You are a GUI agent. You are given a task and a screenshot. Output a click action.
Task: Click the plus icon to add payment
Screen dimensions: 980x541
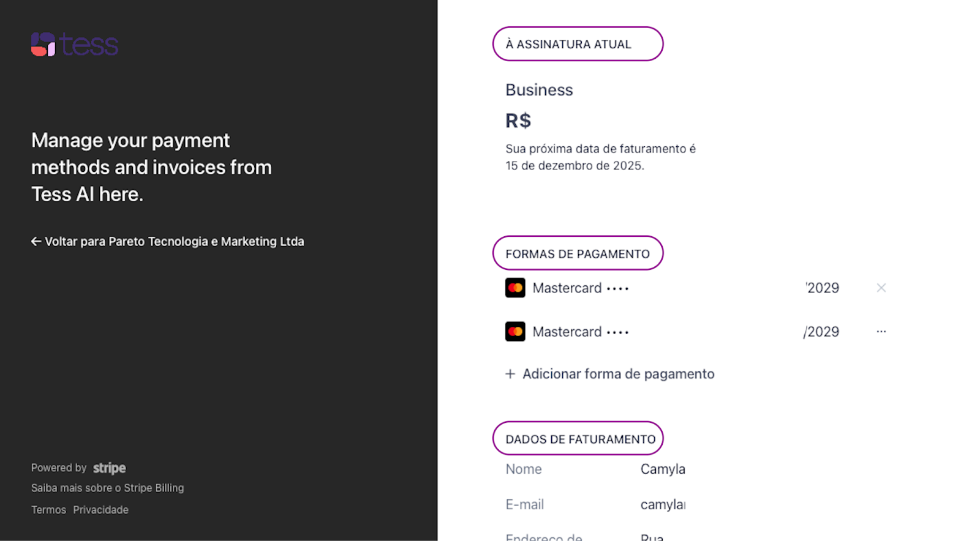pos(510,374)
